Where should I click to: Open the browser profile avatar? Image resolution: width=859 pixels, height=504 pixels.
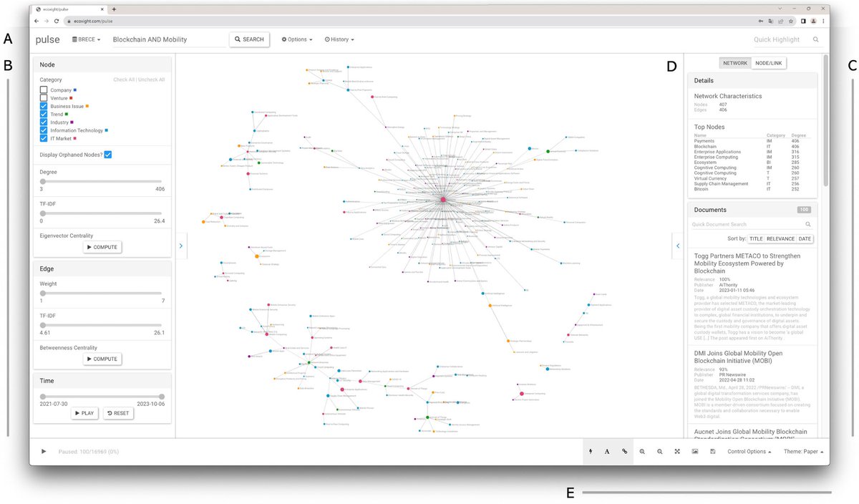click(x=813, y=21)
